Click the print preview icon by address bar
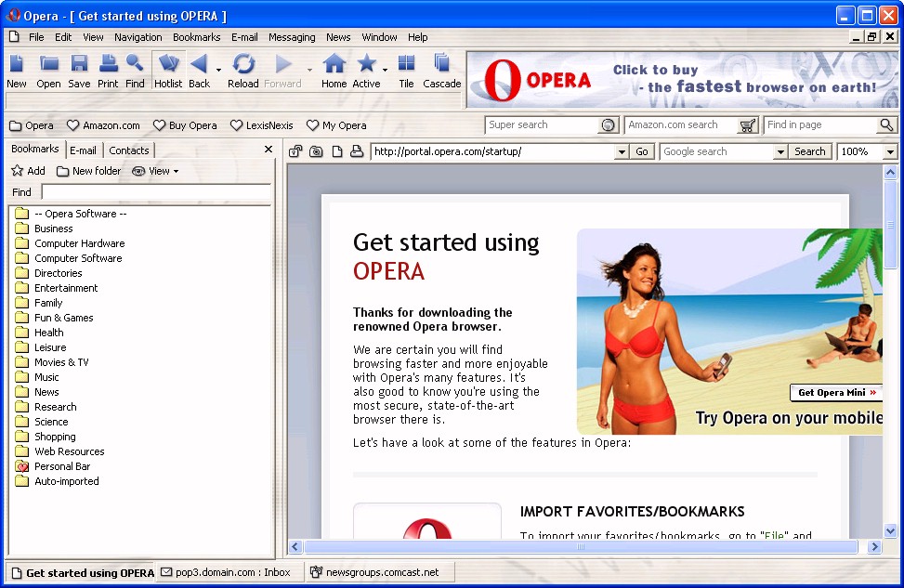The width and height of the screenshot is (904, 588). click(x=357, y=151)
